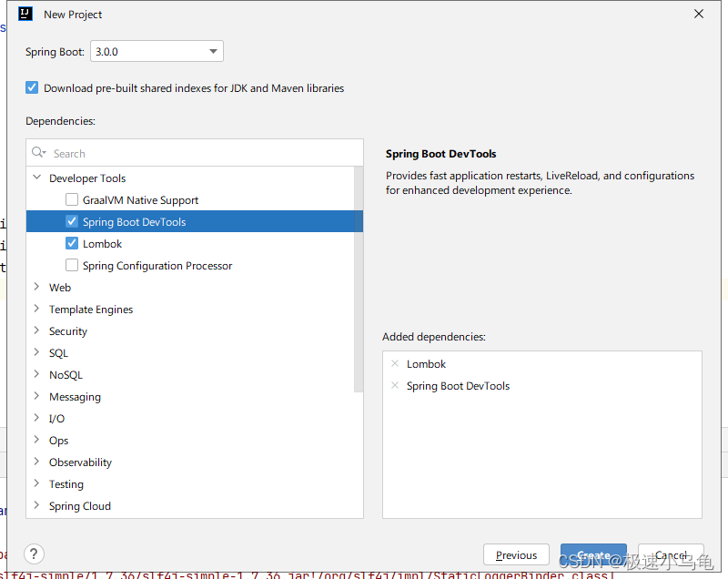Click the dependency list scrollbar
This screenshot has width=728, height=579.
click(x=359, y=279)
